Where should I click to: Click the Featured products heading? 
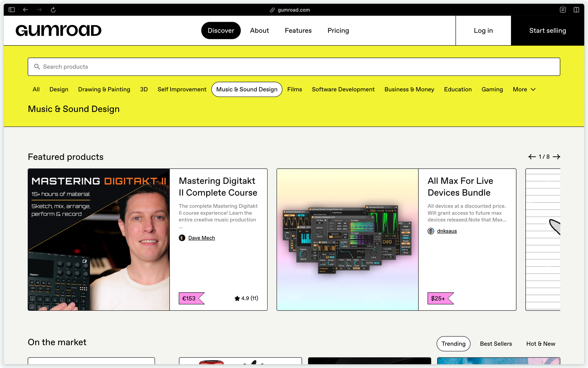click(66, 157)
